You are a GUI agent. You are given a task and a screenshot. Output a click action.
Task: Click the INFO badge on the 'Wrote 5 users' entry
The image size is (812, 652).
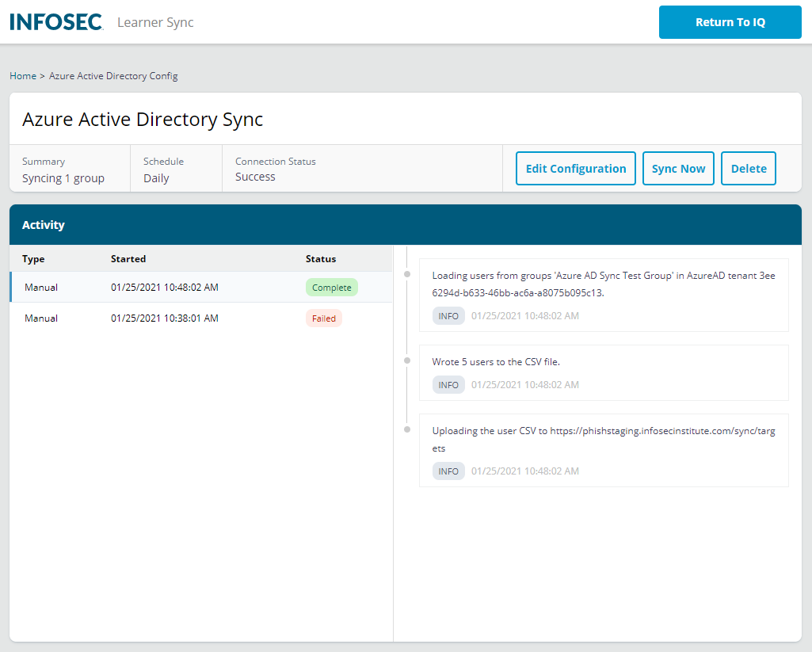tap(448, 384)
